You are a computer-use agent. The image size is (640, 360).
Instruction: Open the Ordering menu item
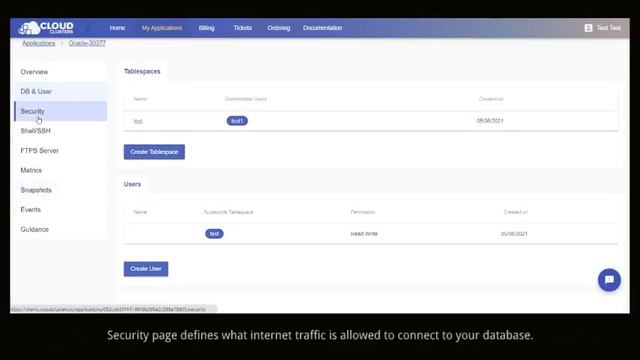[278, 28]
